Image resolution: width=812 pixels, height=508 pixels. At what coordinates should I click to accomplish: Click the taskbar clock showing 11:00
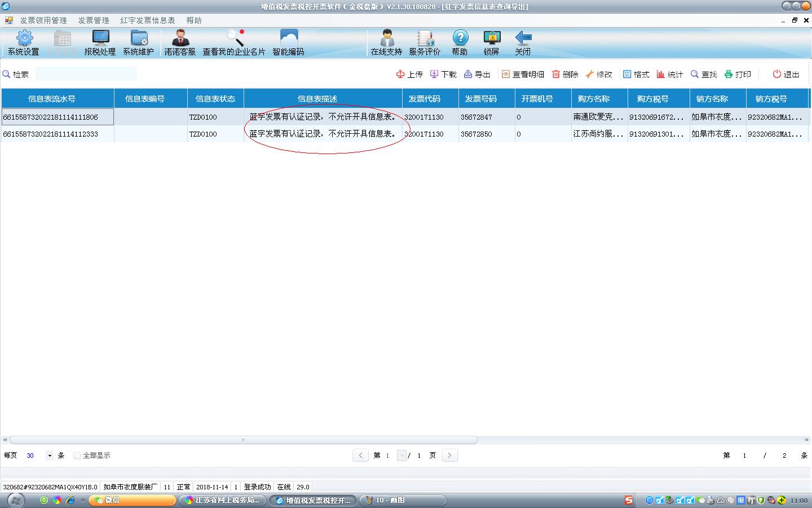pos(799,500)
